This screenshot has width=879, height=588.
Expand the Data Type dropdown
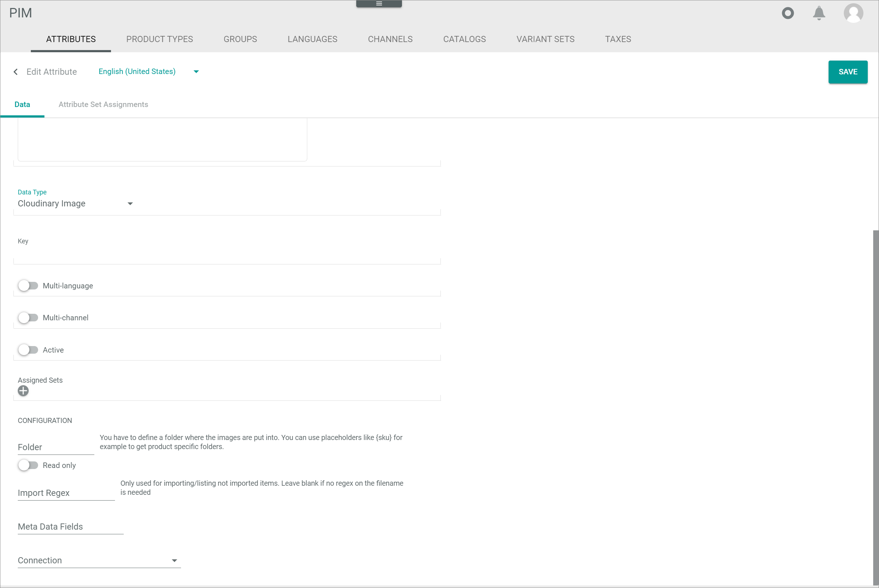(x=75, y=203)
